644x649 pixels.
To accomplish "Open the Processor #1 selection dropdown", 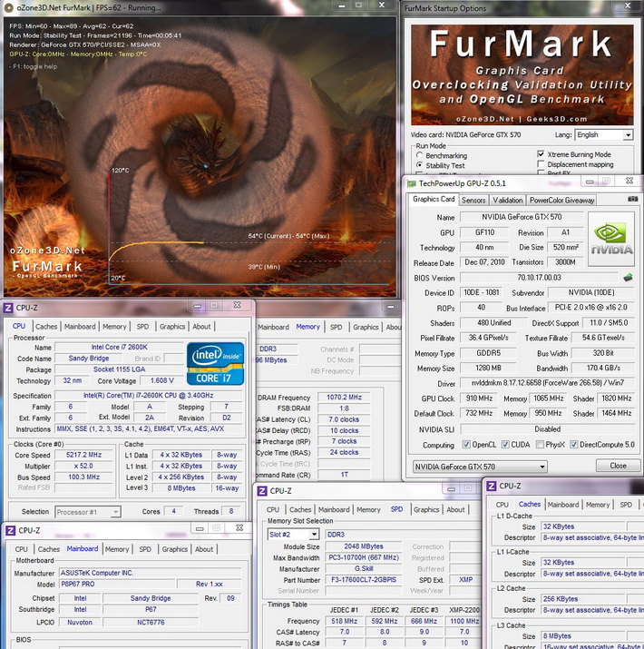I will [x=88, y=512].
